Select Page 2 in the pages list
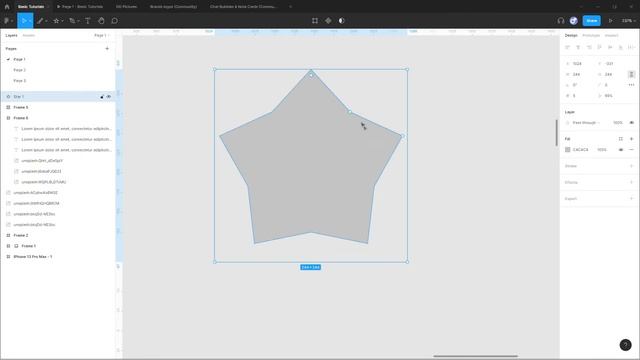Image resolution: width=640 pixels, height=360 pixels. [x=20, y=70]
